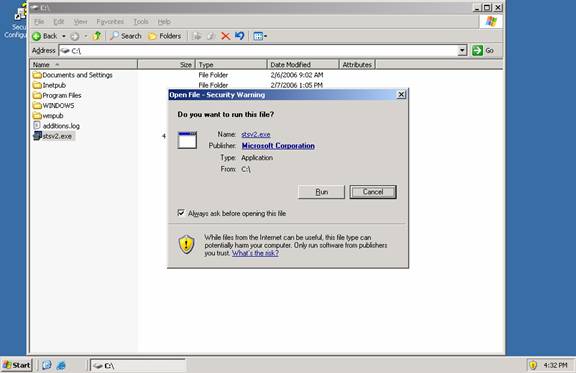
Task: Open the What's the risk? link
Action: click(255, 253)
